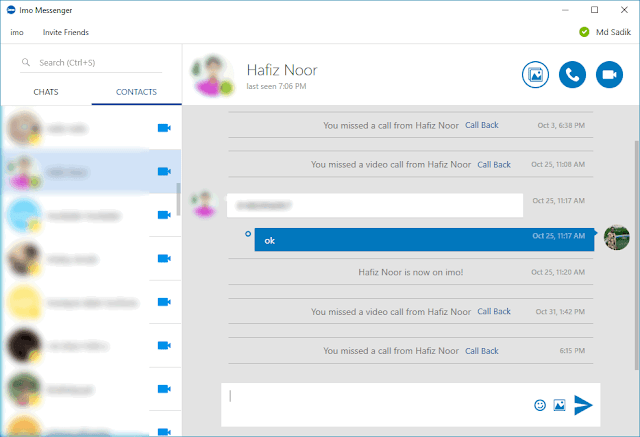
Task: Click in the Search (Ctrl+S) field
Action: 91,62
